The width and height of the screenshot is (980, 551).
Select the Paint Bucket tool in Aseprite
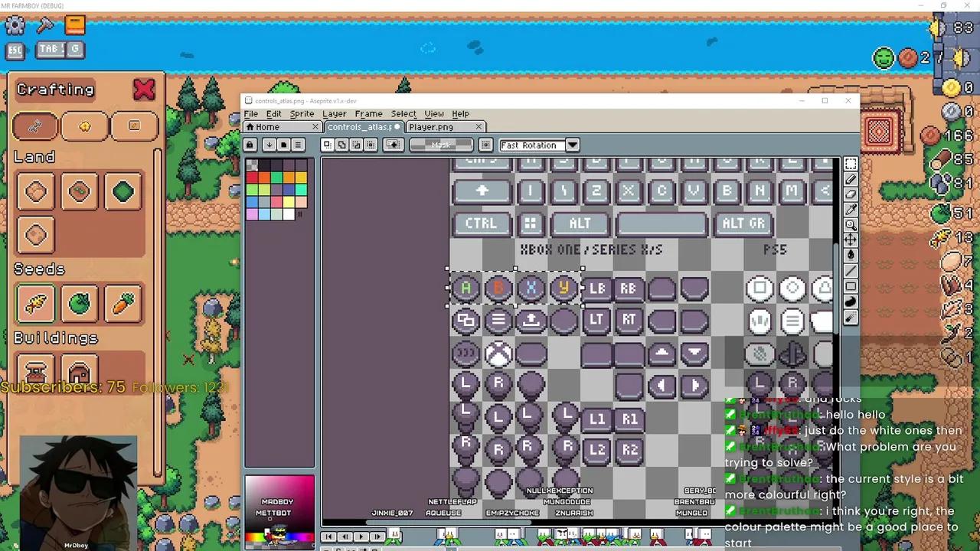851,256
